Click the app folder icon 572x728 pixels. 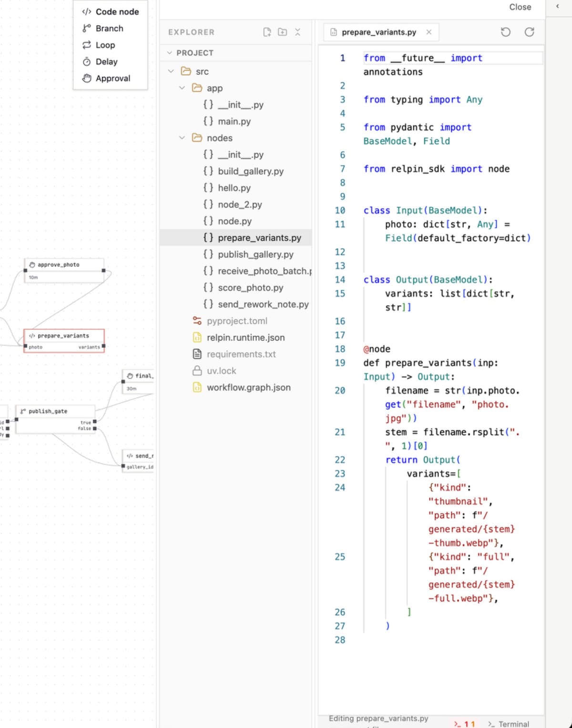197,88
